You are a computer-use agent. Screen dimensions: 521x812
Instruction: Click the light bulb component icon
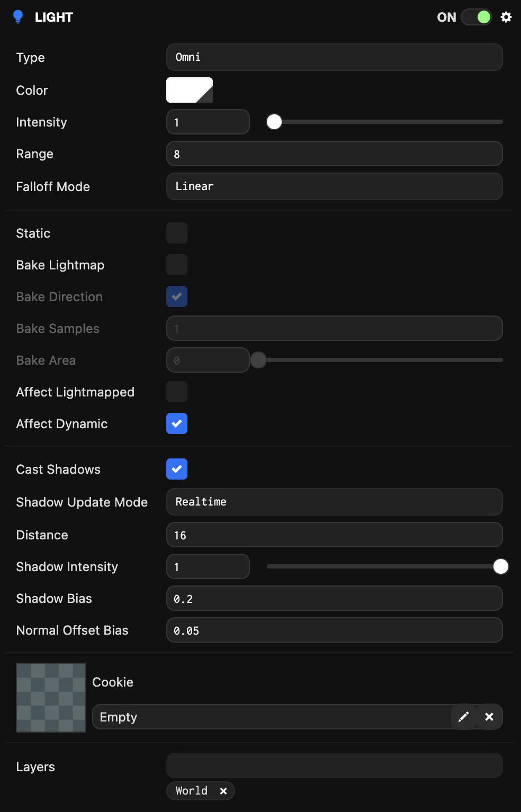(17, 16)
